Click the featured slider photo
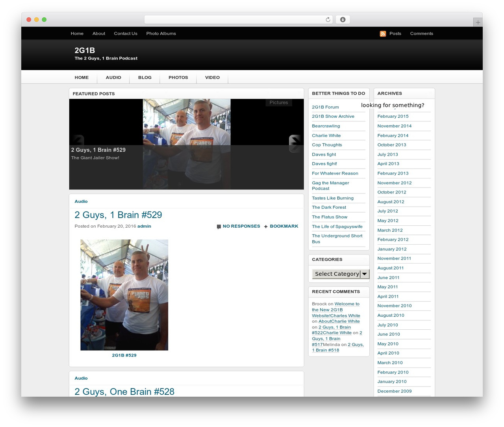Screen dimensions: 504x427 [x=187, y=144]
